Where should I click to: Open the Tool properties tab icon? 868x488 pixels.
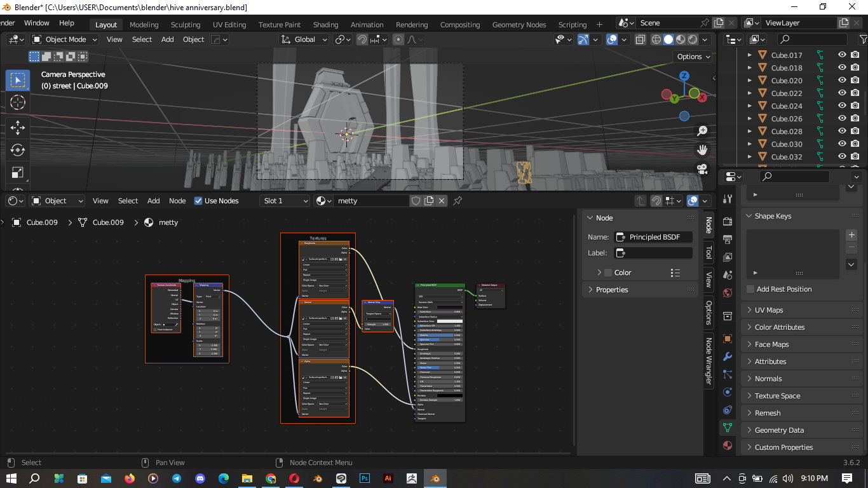click(728, 200)
